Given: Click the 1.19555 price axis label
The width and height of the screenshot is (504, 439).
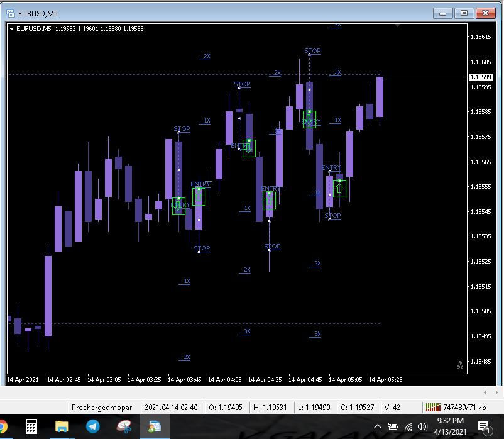Looking at the screenshot, I should (x=481, y=187).
